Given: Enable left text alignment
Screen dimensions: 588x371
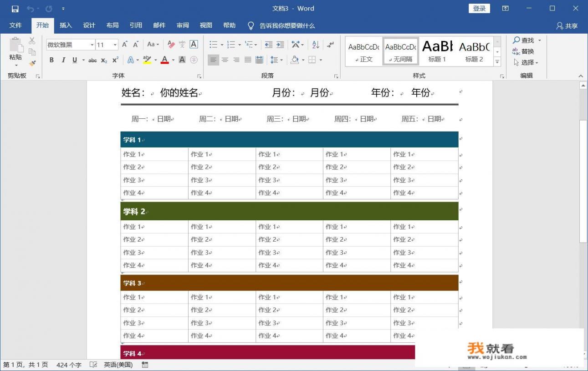Looking at the screenshot, I should pos(213,60).
